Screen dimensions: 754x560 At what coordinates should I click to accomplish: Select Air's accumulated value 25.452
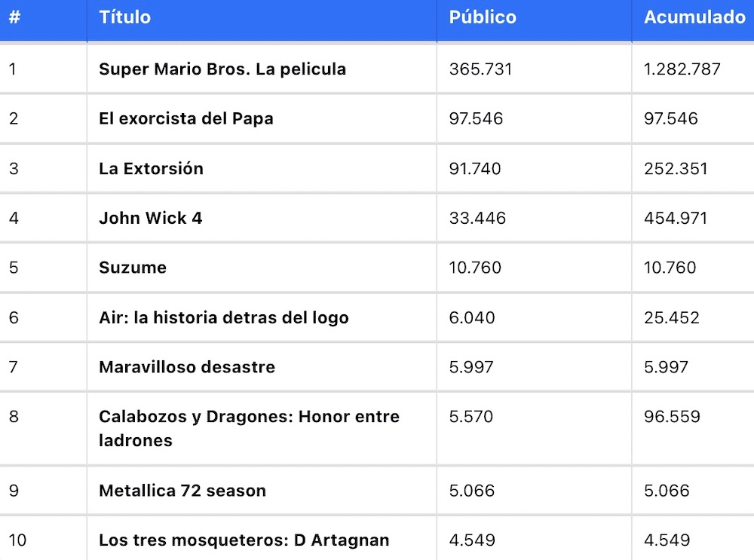672,318
